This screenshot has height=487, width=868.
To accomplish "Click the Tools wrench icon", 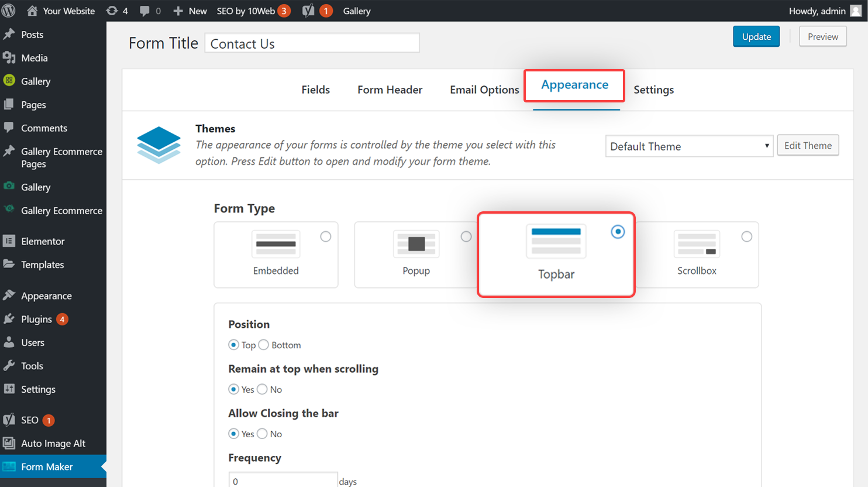I will 9,366.
